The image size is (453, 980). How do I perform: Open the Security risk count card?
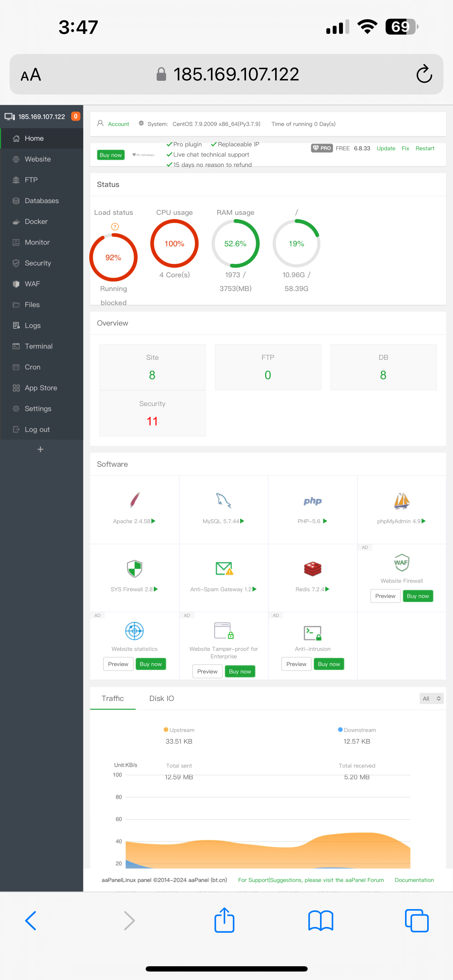point(152,413)
